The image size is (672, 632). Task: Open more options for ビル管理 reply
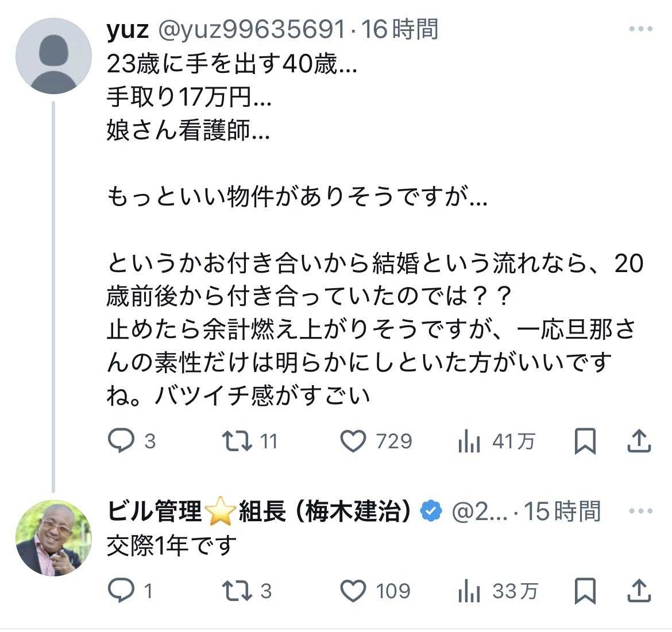[x=640, y=511]
